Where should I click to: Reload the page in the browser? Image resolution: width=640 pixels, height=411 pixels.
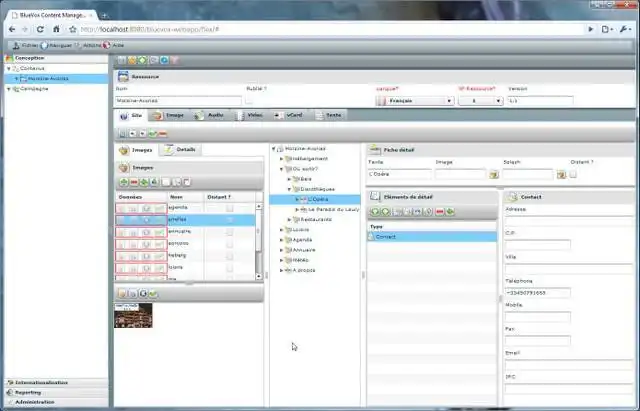[x=40, y=29]
